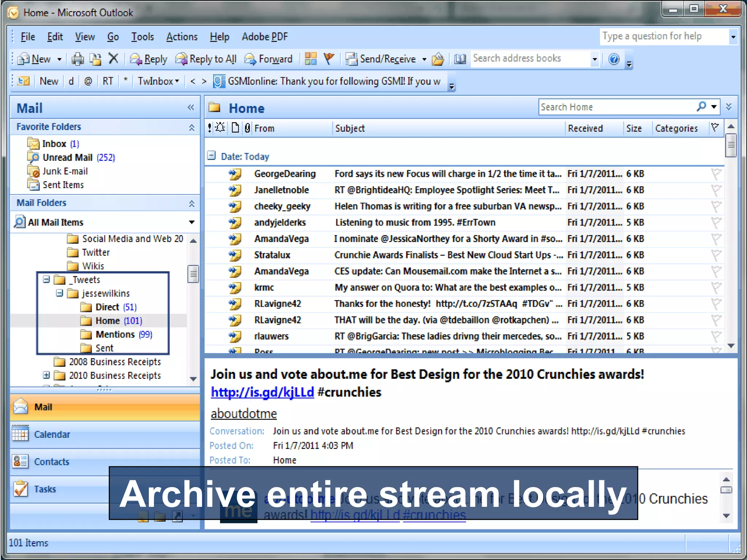Image resolution: width=747 pixels, height=560 pixels.
Task: Collapse Mail Folders section
Action: pos(191,203)
